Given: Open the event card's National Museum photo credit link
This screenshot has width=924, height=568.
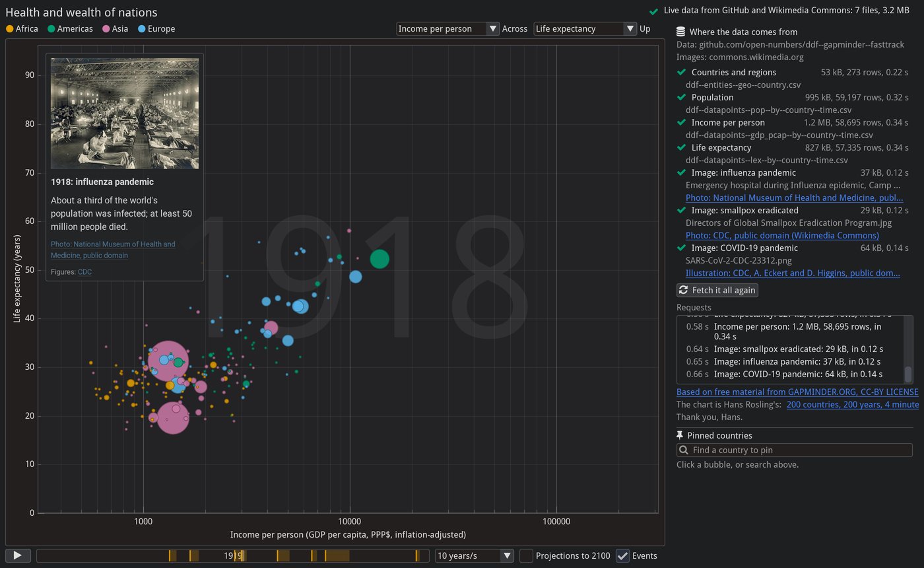Looking at the screenshot, I should pyautogui.click(x=113, y=250).
